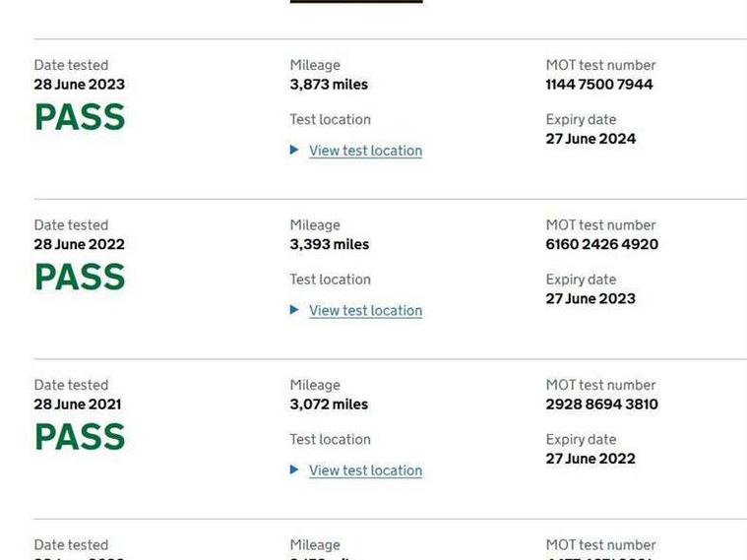Click the date tested value 28 June 2023

[x=79, y=85]
